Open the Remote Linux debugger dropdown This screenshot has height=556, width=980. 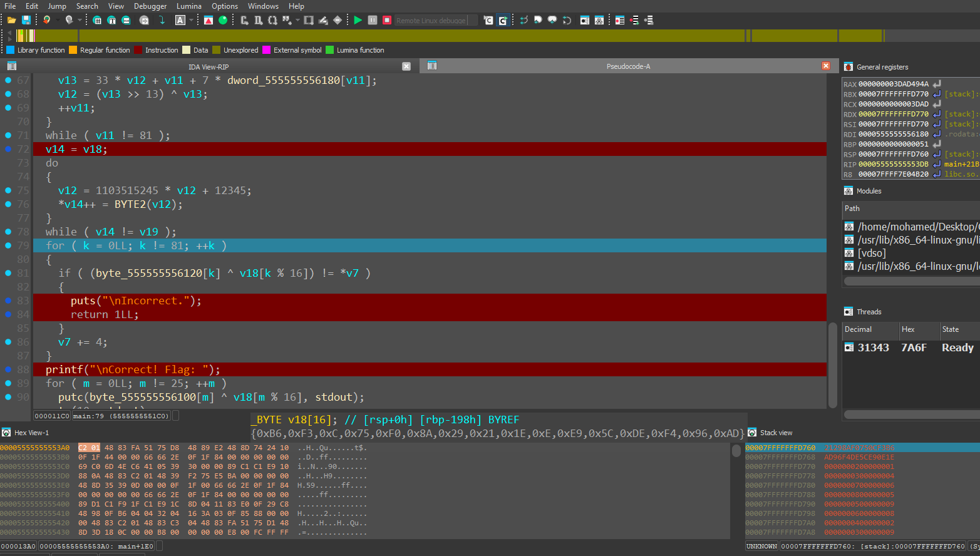(x=436, y=20)
